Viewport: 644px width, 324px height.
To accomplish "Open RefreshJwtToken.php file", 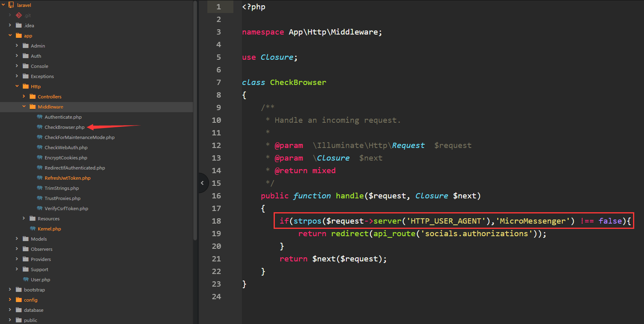I will pos(67,178).
